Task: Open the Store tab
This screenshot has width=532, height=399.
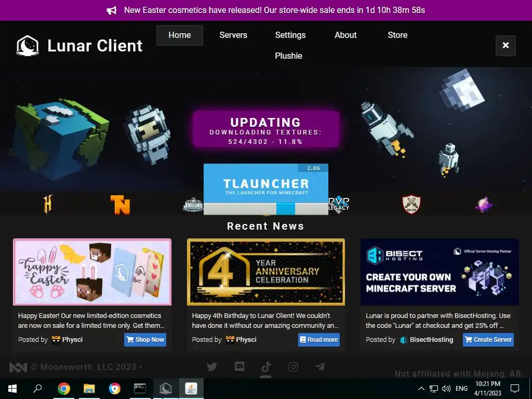Action: [397, 35]
